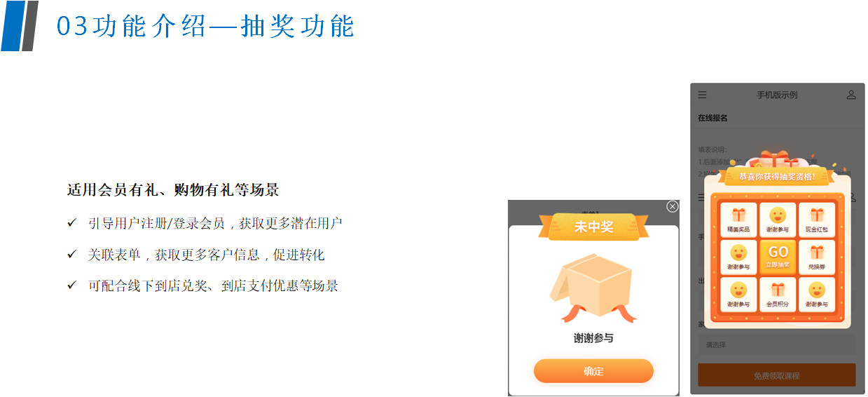The height and width of the screenshot is (397, 868).
Task: Tap 谢谢参与 tile directly below 兑换券
Action: pyautogui.click(x=816, y=295)
